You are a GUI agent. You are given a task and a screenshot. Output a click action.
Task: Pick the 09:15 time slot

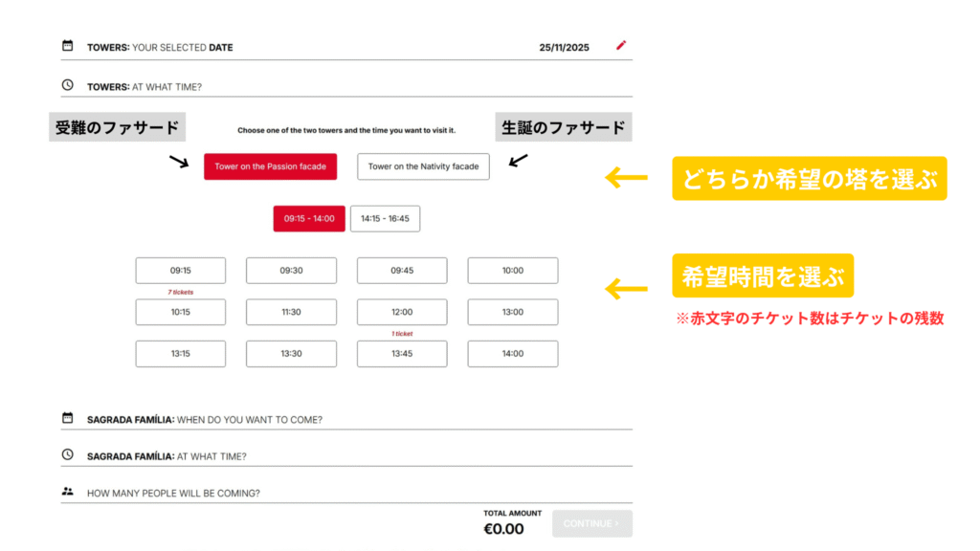(x=181, y=271)
